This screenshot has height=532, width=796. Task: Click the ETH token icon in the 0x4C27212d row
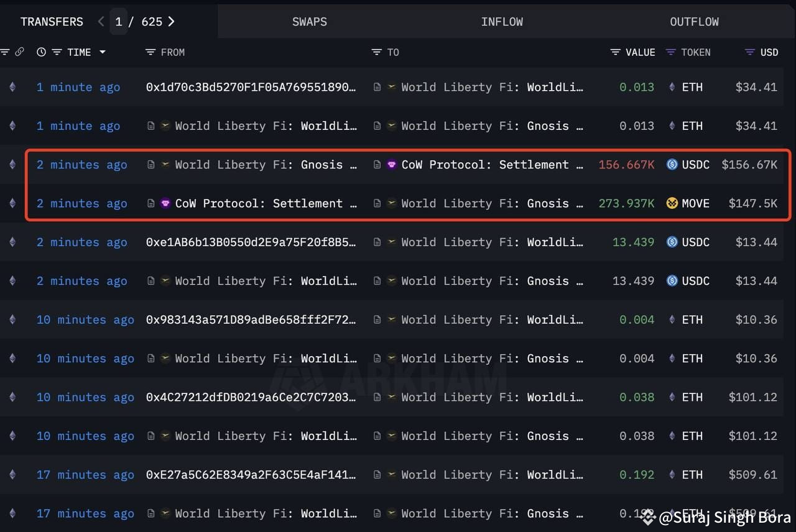tap(672, 397)
